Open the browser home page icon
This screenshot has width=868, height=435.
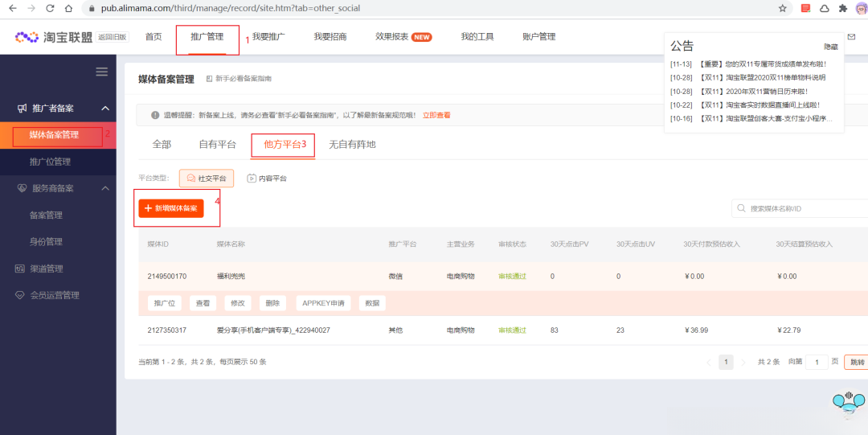(x=68, y=8)
